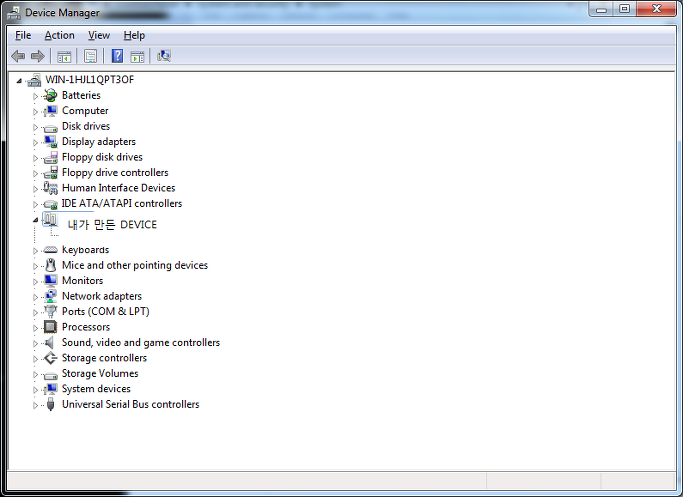Click the Properties toolbar icon
Screen dimensions: 683x497
tap(91, 56)
